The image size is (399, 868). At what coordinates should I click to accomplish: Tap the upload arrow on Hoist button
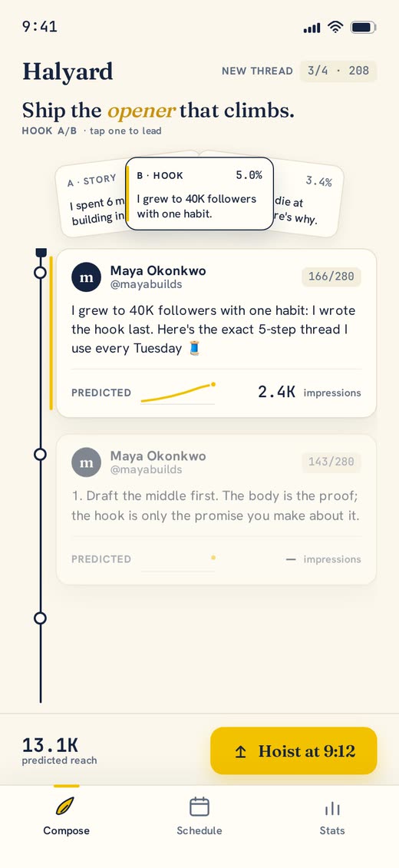coord(240,751)
